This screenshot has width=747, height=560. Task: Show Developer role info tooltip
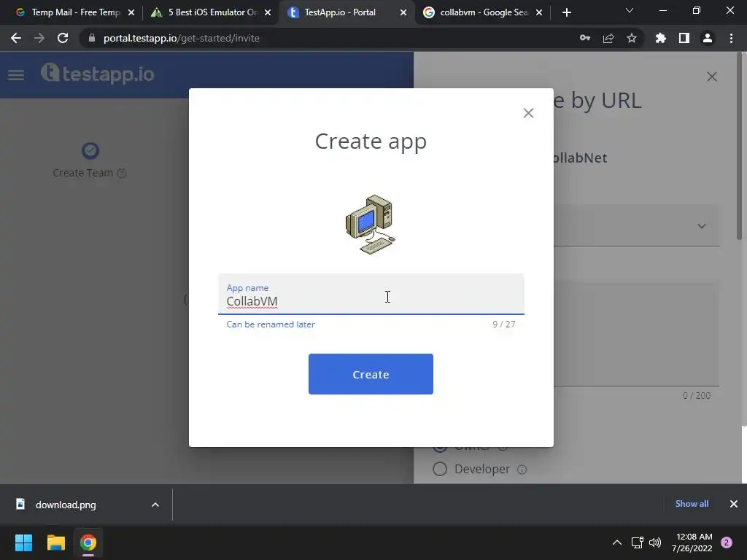click(x=522, y=470)
